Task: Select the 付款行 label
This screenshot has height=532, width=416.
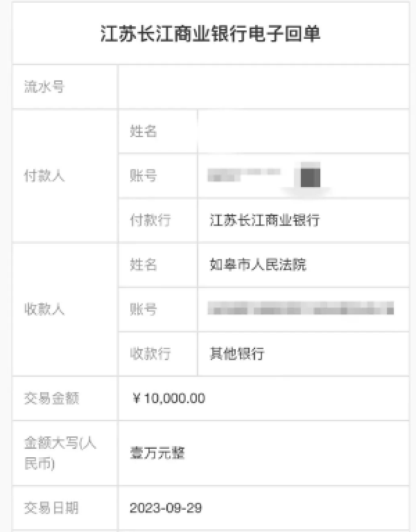Action: click(x=150, y=220)
